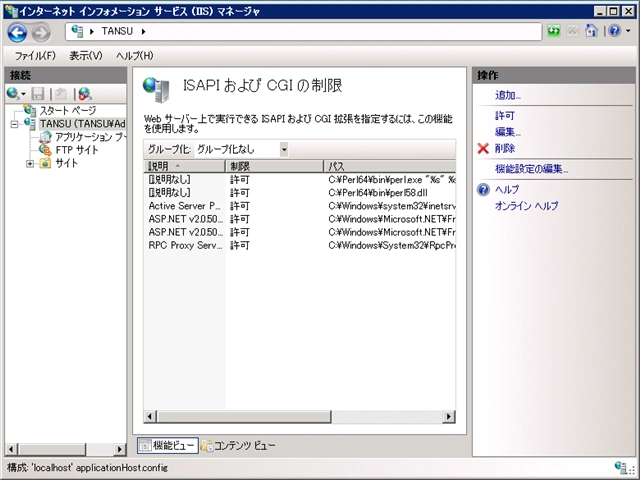Switch to コンテンツ ビュー tab
Viewport: 640px width, 480px height.
click(x=240, y=446)
